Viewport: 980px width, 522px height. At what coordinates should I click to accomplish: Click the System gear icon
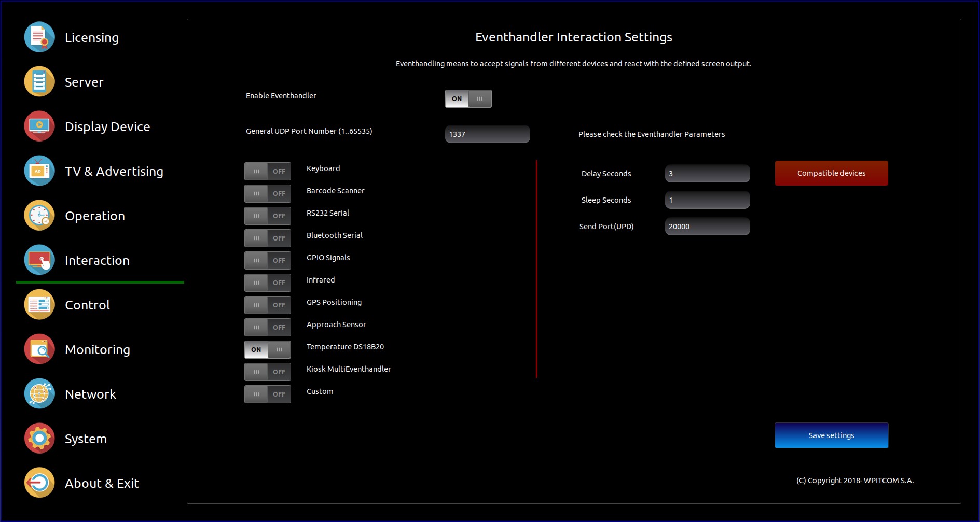point(39,439)
